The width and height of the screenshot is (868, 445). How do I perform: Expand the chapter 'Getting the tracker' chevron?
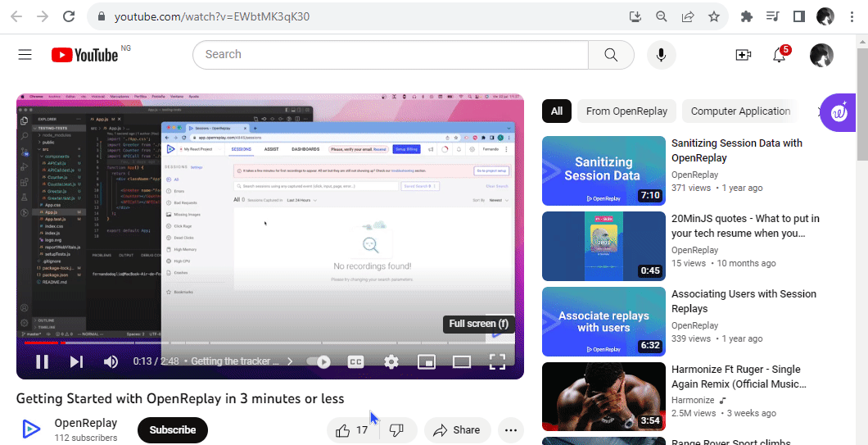[290, 362]
